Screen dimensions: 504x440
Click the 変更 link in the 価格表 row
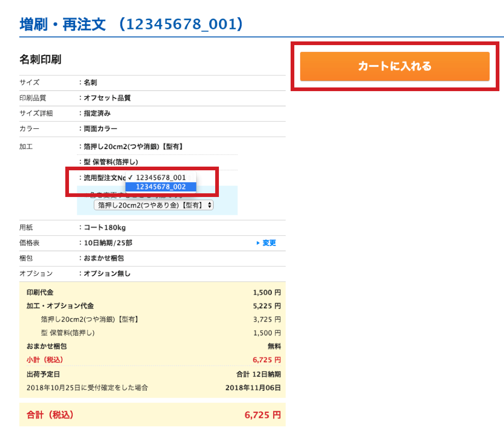(269, 243)
